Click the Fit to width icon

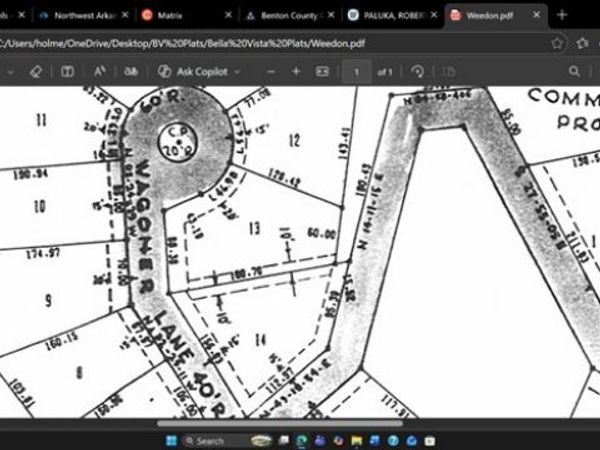tap(322, 72)
